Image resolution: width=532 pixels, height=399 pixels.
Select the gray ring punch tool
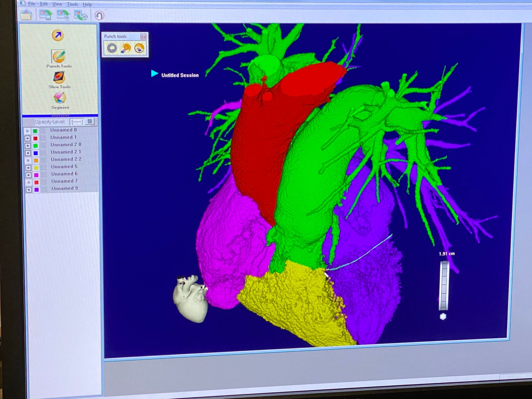pyautogui.click(x=112, y=48)
